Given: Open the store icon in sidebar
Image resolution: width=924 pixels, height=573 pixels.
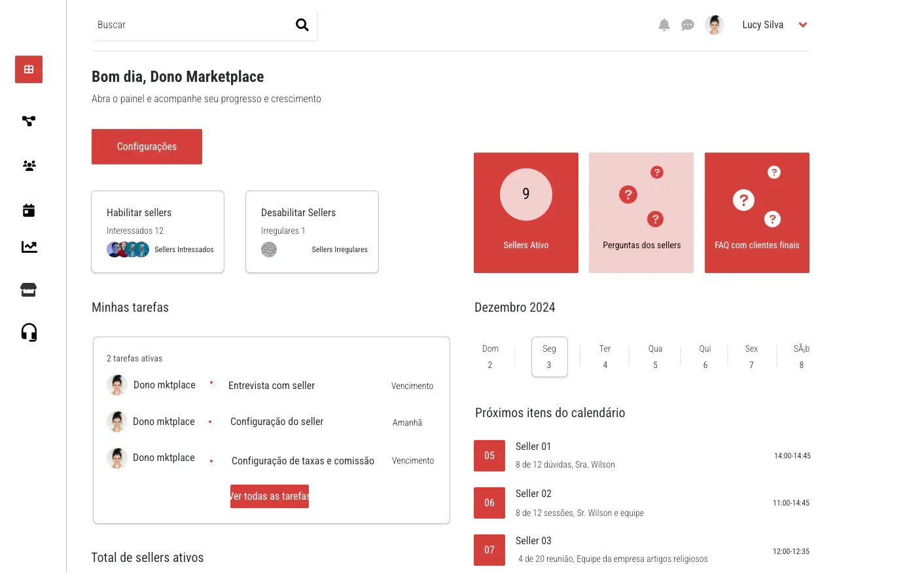Looking at the screenshot, I should click(29, 289).
